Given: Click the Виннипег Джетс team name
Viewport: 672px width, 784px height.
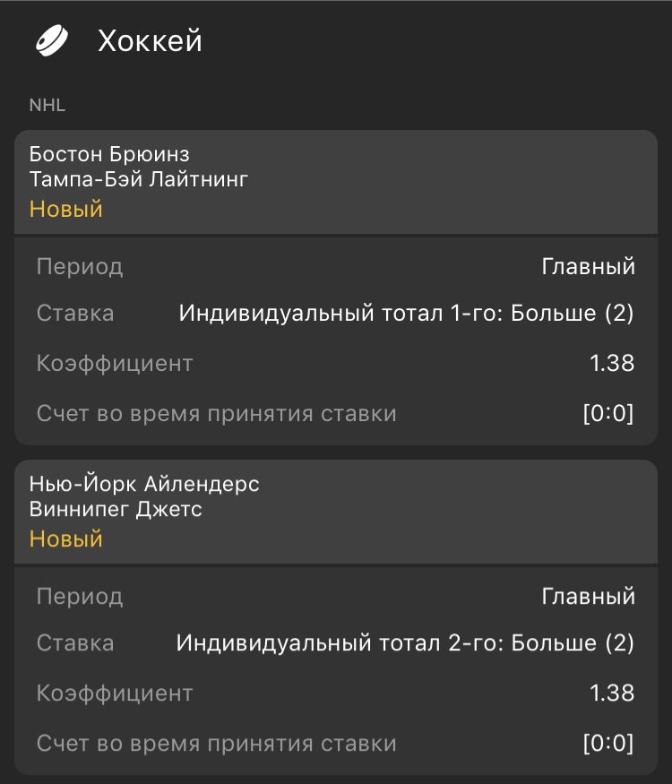Looking at the screenshot, I should 116,510.
